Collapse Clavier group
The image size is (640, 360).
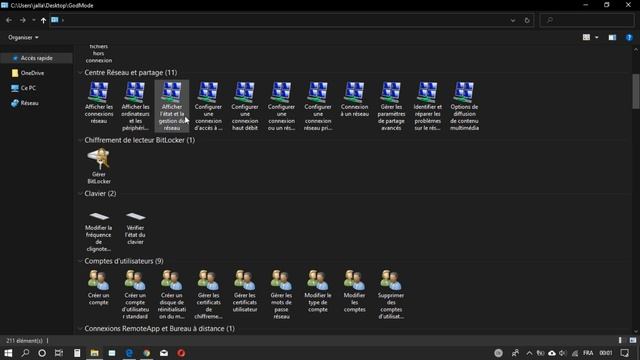coord(80,193)
